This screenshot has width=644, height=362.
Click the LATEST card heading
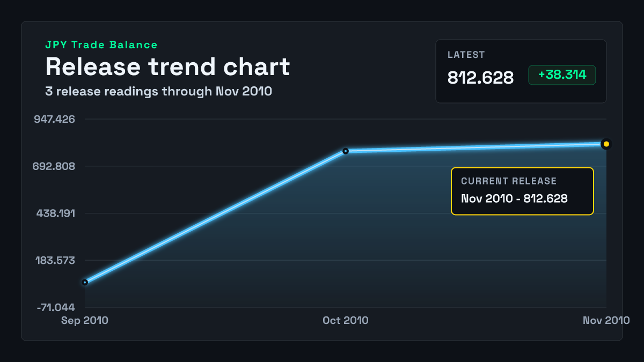pos(466,55)
